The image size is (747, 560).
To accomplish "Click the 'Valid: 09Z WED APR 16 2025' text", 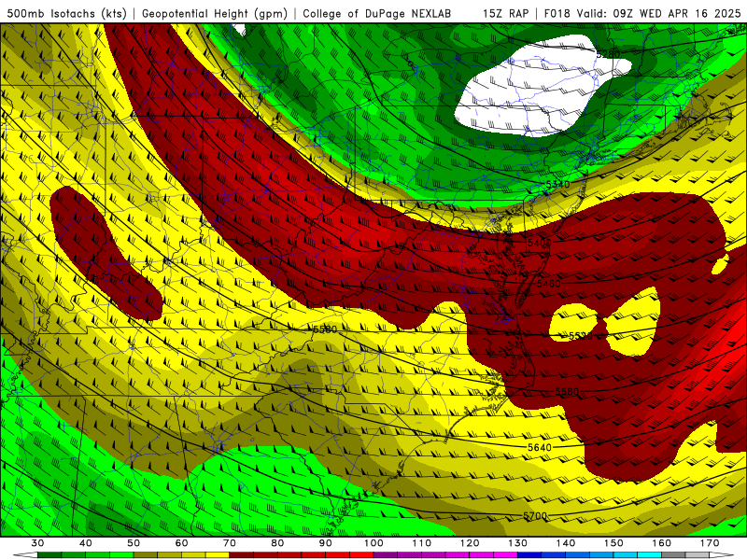I will pyautogui.click(x=659, y=14).
